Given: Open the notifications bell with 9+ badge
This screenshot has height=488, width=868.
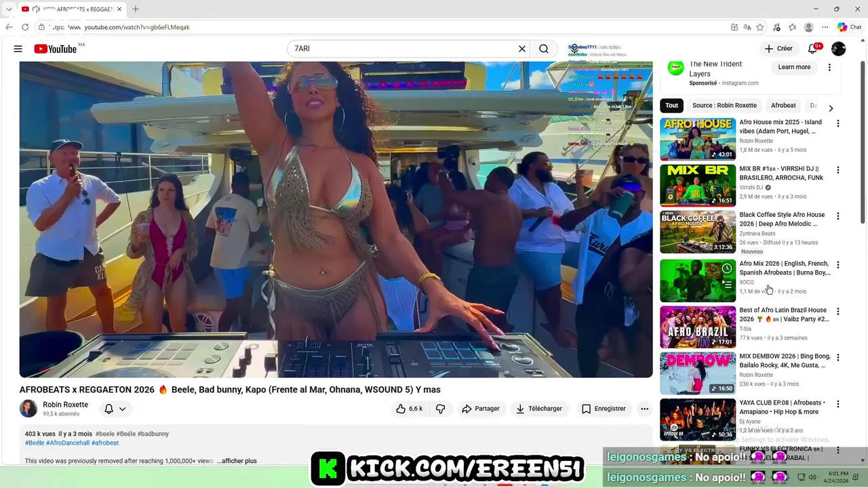Looking at the screenshot, I should coord(812,49).
